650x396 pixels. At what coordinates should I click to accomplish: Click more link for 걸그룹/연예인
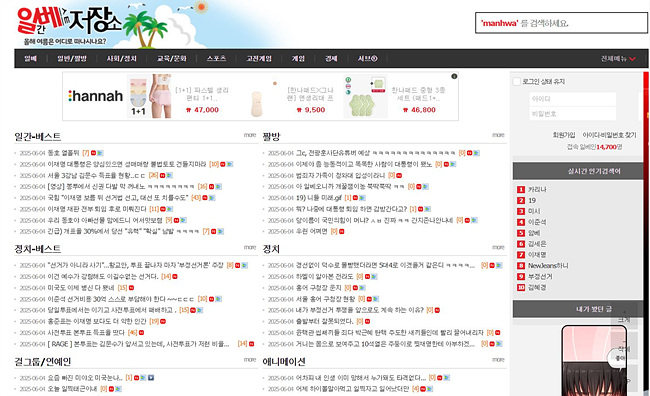tap(250, 360)
